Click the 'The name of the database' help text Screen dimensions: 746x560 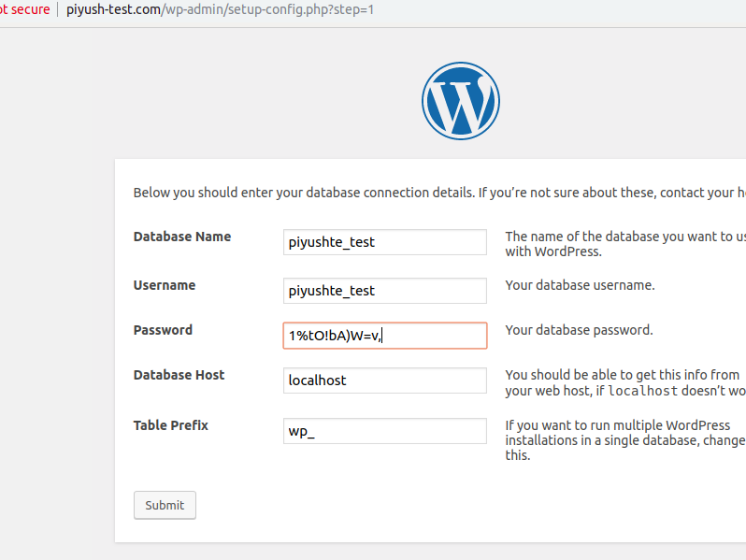click(625, 244)
